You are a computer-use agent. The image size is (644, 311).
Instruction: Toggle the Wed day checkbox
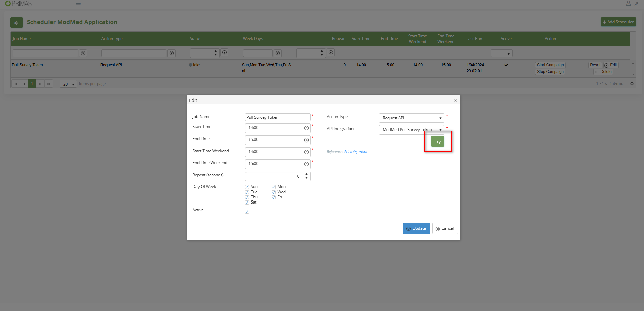274,192
